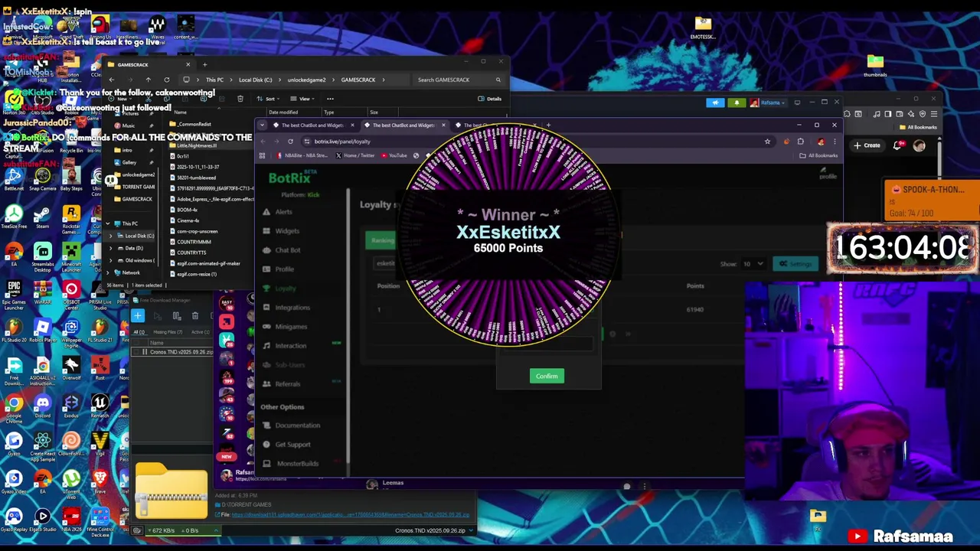
Task: Open Minigames in the BotRix sidebar
Action: [285, 327]
